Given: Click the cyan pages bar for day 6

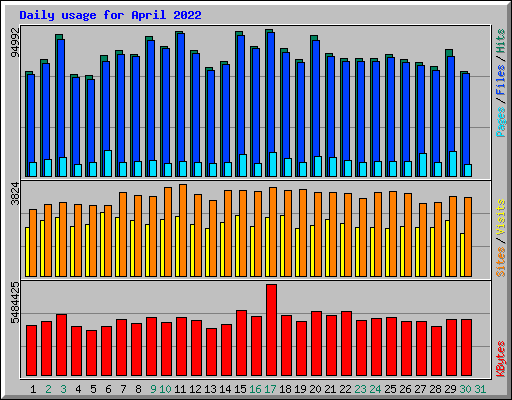Looking at the screenshot, I should click(x=108, y=163).
